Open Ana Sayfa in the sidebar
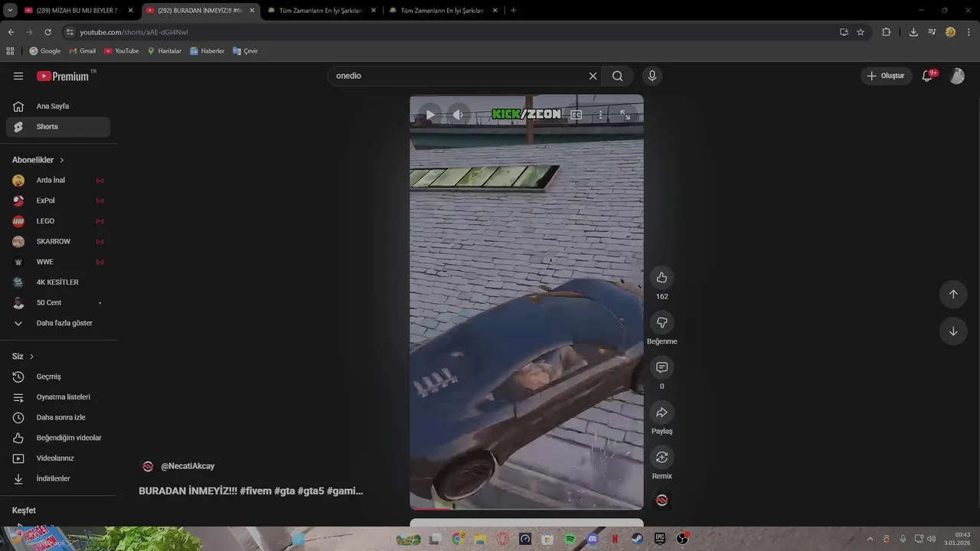Image resolution: width=980 pixels, height=551 pixels. pos(58,106)
